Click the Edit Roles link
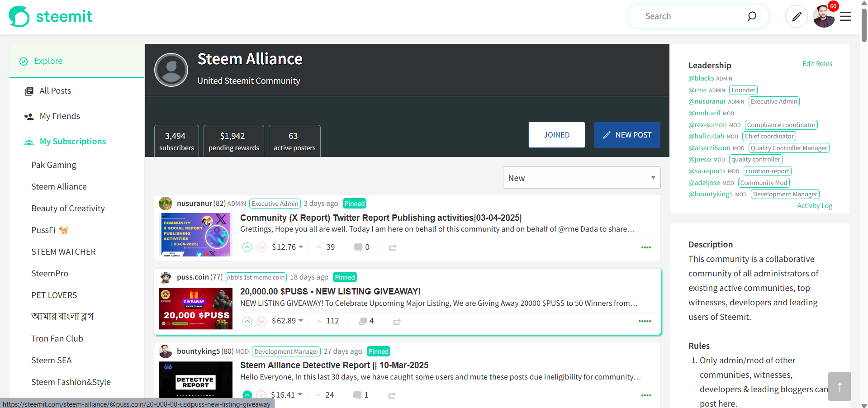868x408 pixels. 817,64
